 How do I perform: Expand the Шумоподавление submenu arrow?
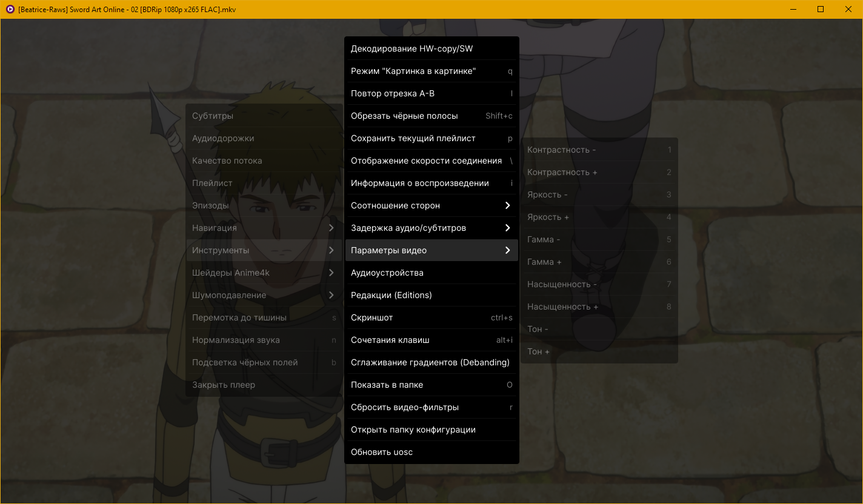point(332,295)
